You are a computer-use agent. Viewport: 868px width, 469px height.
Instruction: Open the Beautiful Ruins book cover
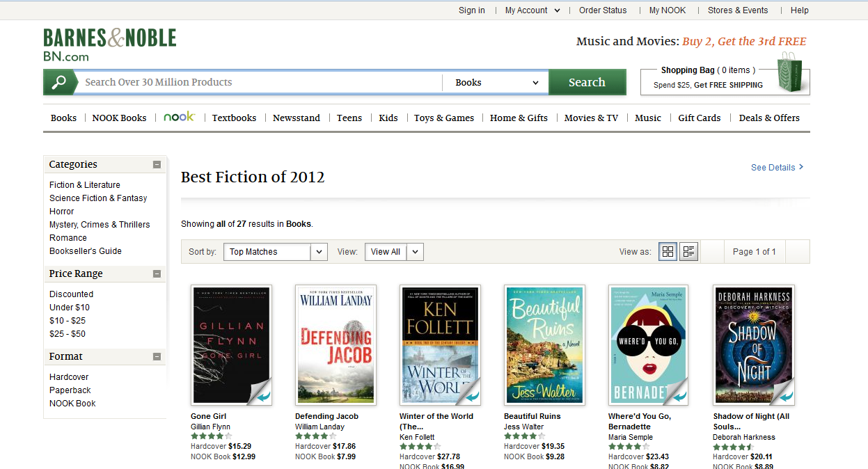pyautogui.click(x=544, y=345)
